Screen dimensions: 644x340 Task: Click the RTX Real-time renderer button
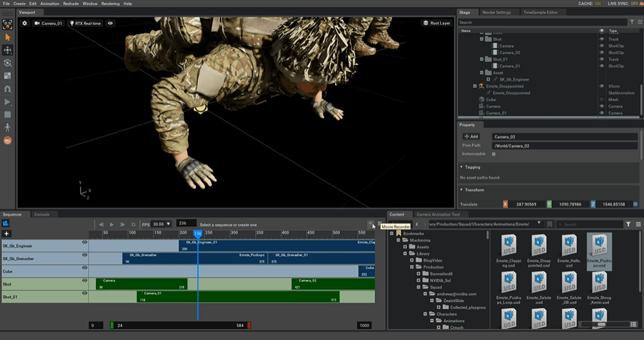[x=85, y=23]
